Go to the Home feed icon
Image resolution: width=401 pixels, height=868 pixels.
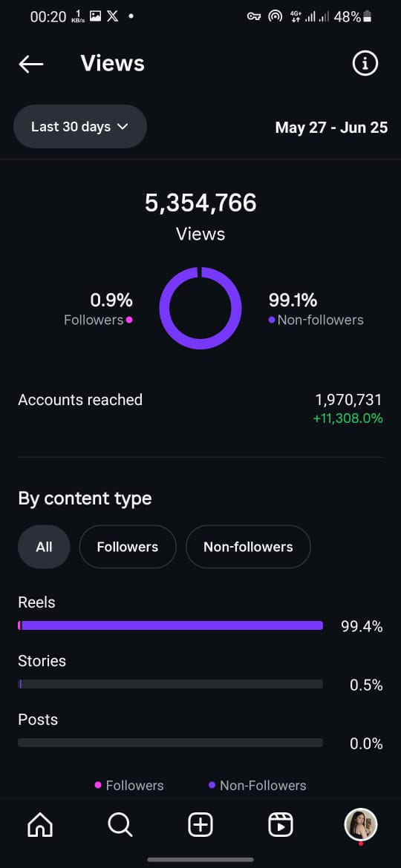pyautogui.click(x=40, y=826)
